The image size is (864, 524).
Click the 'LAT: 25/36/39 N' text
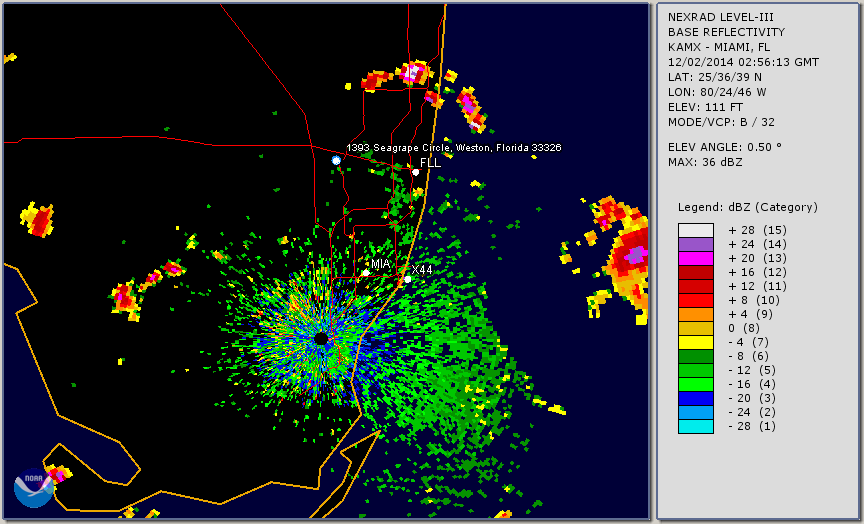[715, 77]
